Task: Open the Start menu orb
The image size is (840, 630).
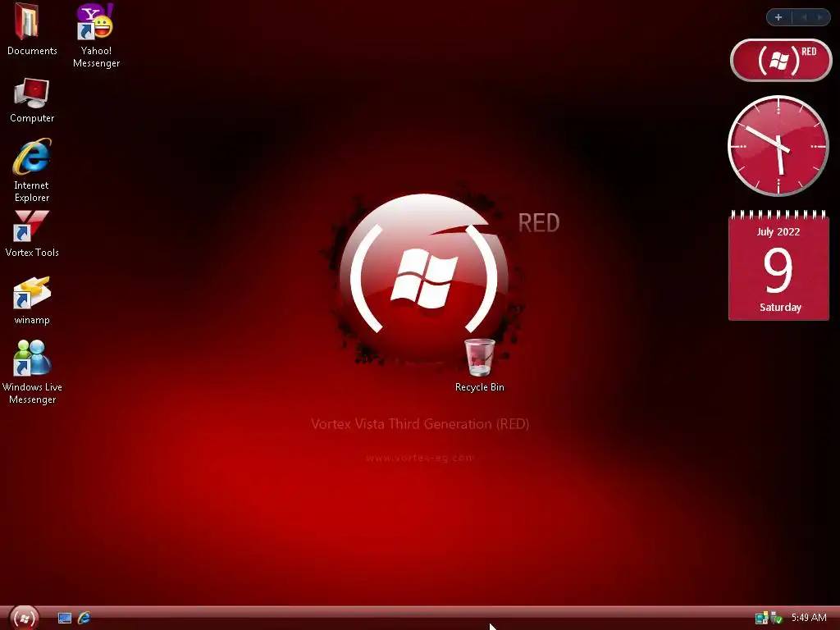Action: [24, 618]
